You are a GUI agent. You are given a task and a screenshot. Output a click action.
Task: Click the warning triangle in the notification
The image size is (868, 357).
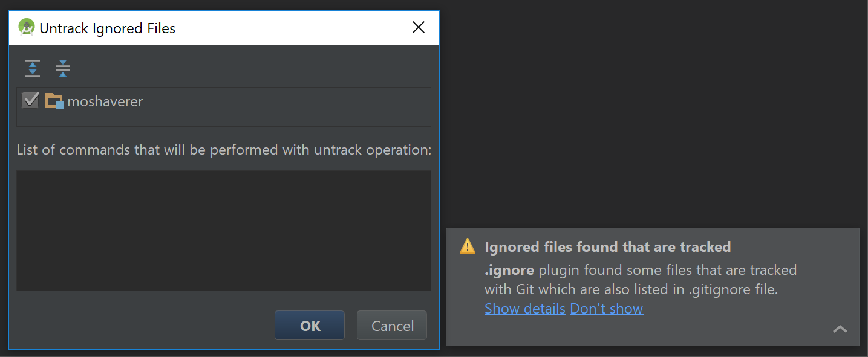point(467,246)
